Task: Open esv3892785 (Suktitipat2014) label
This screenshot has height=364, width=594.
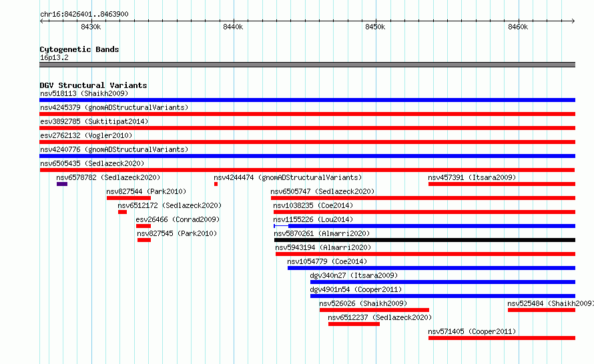Action: [94, 121]
